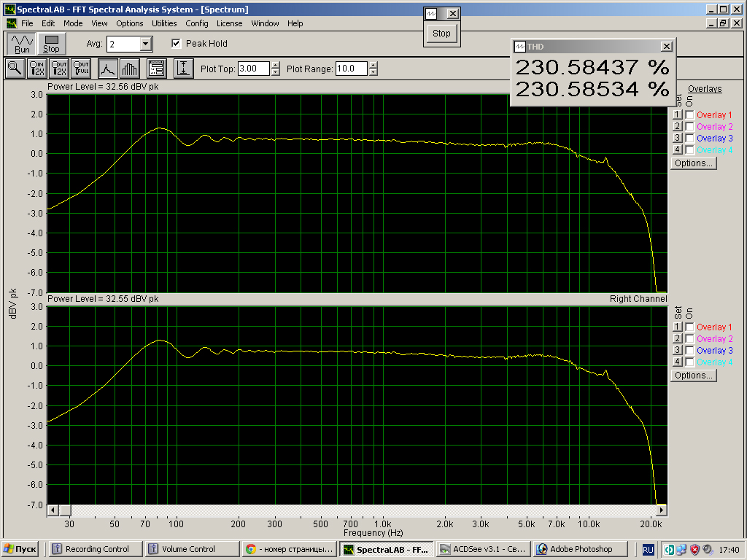Click Options button in upper Overlays panel
This screenshot has width=747, height=560.
click(x=693, y=163)
